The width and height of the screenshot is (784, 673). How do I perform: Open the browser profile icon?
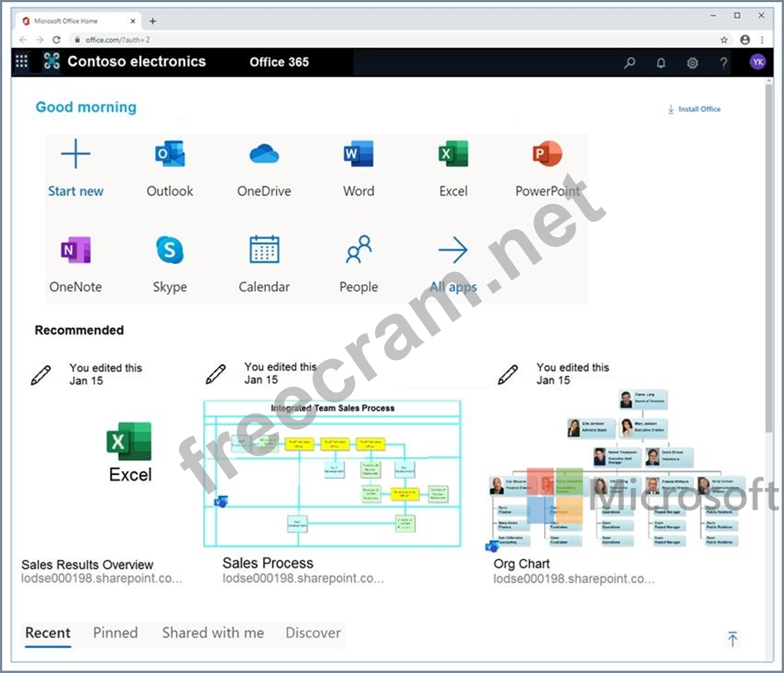tap(745, 40)
